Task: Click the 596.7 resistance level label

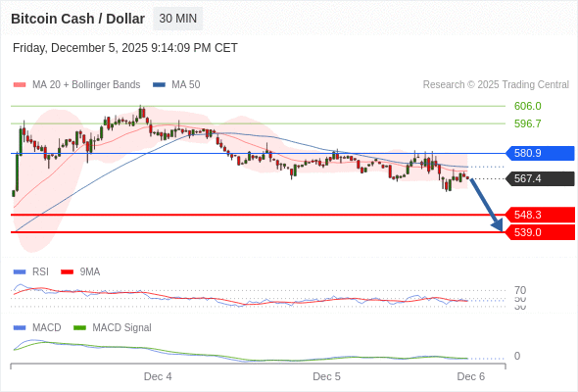Action: tap(527, 123)
